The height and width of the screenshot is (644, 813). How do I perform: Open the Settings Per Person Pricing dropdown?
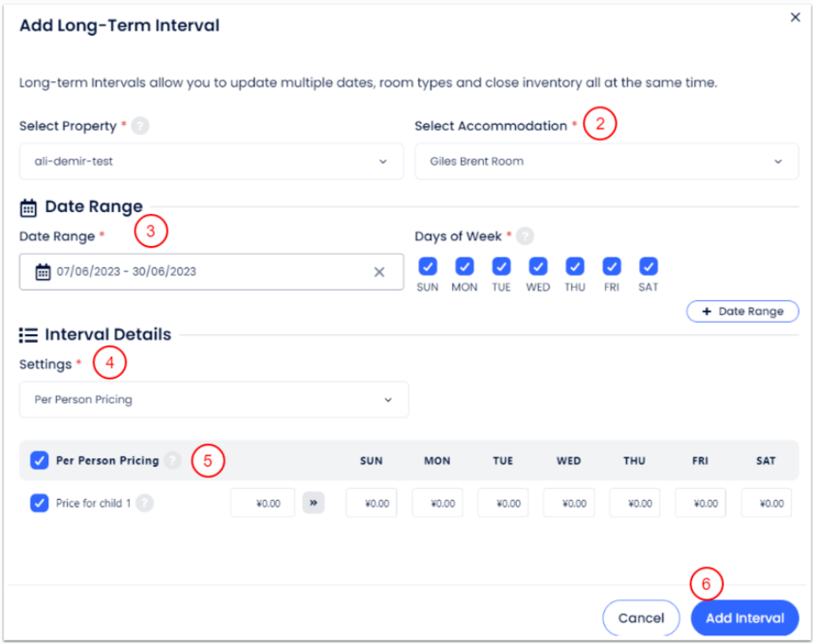[214, 400]
